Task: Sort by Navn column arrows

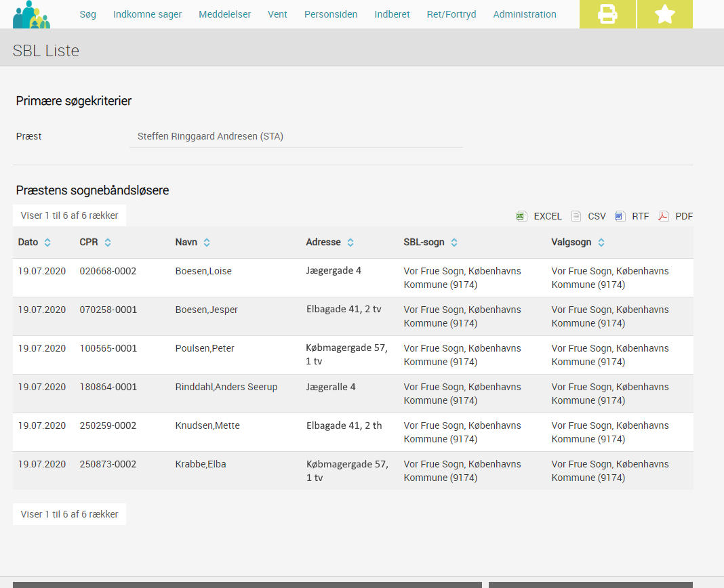Action: pyautogui.click(x=207, y=243)
